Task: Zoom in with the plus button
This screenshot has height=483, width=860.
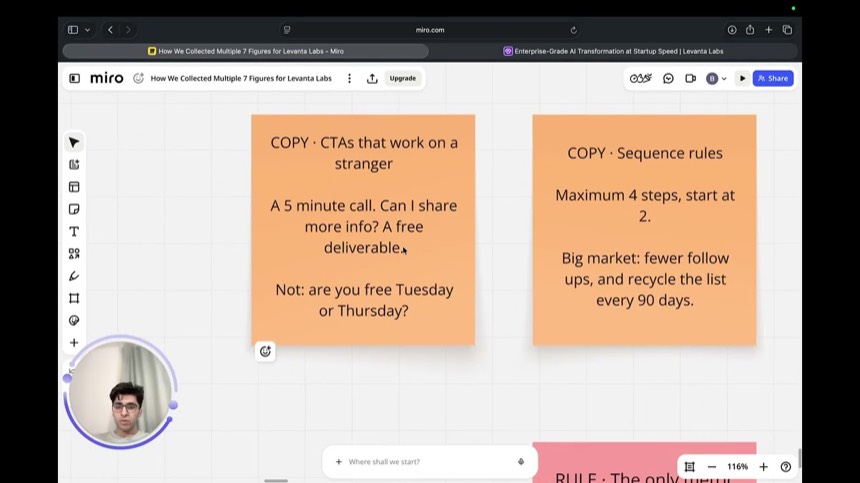Action: (x=763, y=467)
